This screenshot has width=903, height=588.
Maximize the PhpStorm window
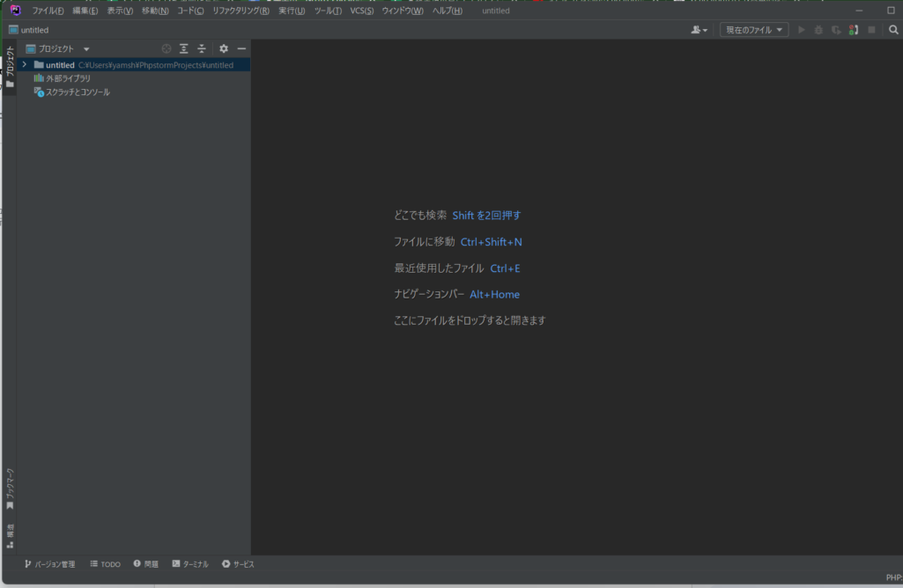point(891,11)
